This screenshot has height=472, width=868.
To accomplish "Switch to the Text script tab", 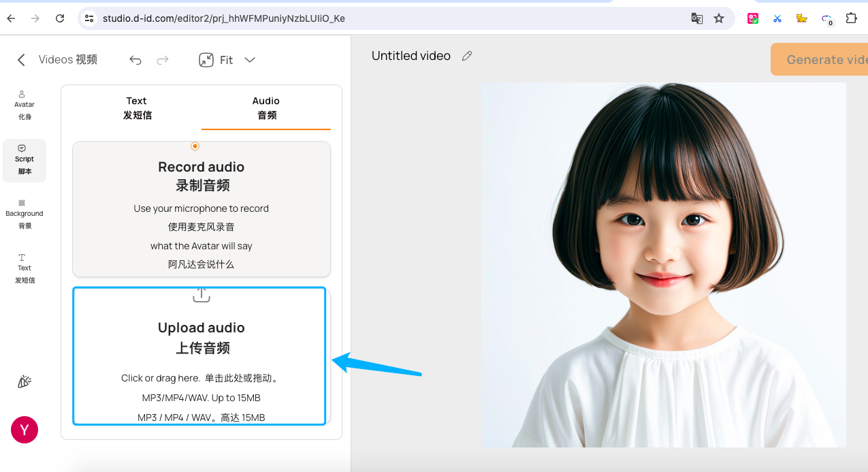I will pos(137,108).
